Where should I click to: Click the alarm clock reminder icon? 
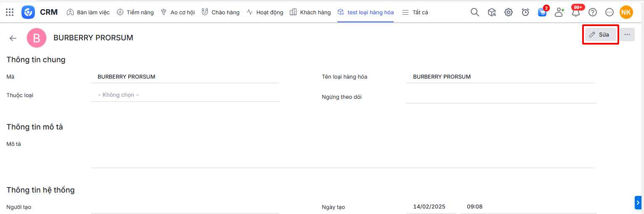(x=525, y=12)
